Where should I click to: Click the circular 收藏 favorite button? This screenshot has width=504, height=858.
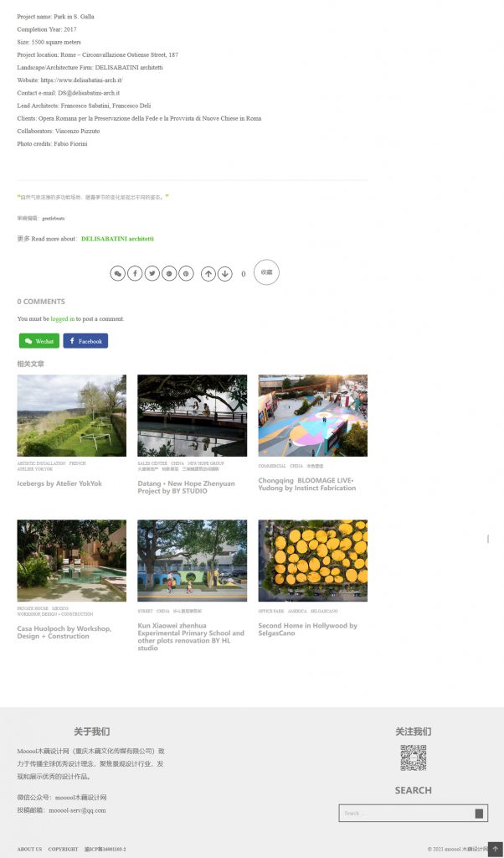click(266, 272)
